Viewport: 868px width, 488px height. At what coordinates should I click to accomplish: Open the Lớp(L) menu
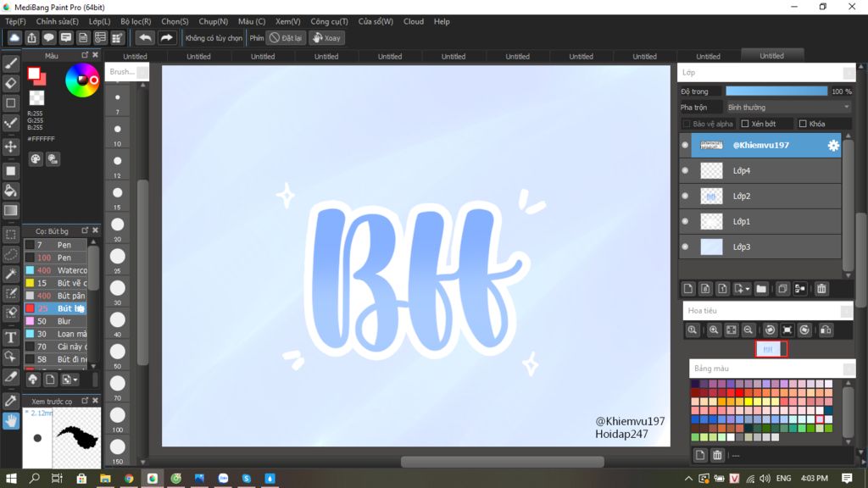point(100,21)
